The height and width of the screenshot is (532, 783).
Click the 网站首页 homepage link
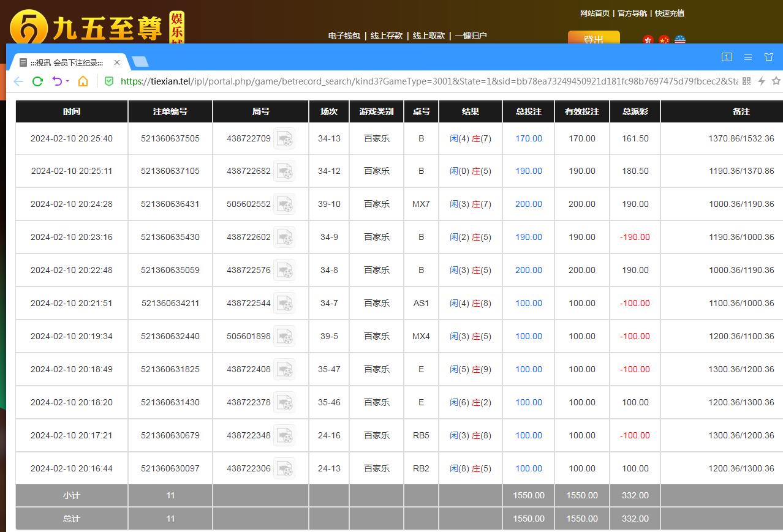[595, 13]
